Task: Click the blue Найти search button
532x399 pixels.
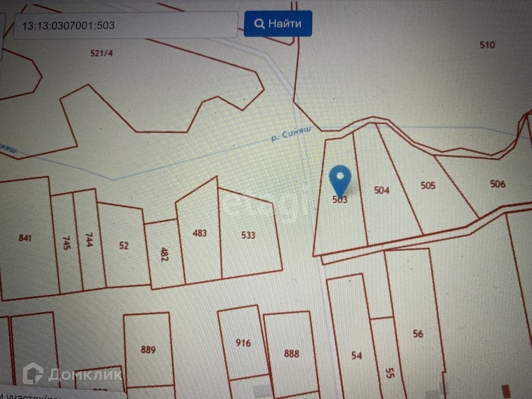Action: 278,24
